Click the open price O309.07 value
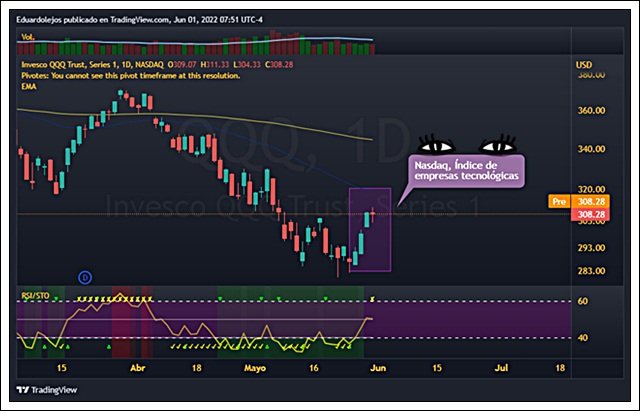 pos(182,64)
